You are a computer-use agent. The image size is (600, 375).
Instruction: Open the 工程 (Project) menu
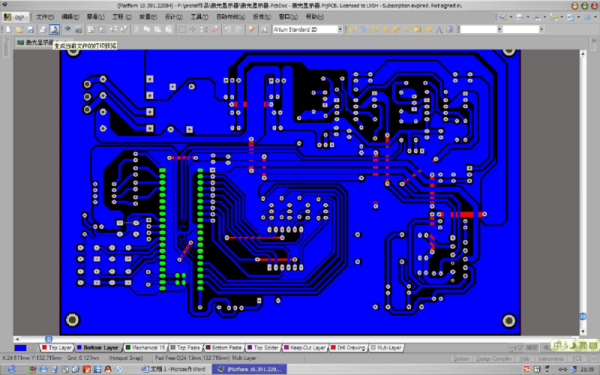(x=122, y=17)
